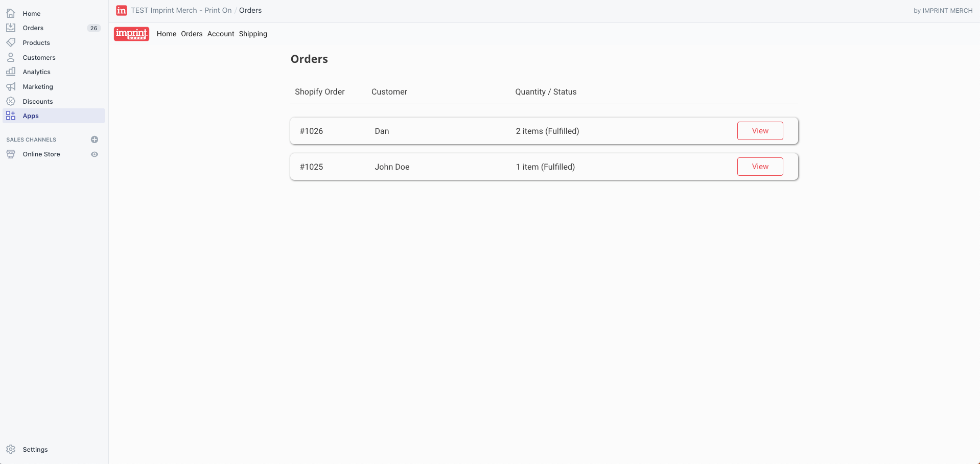The width and height of the screenshot is (980, 464).
Task: Add a sales channel with plus icon
Action: (95, 140)
